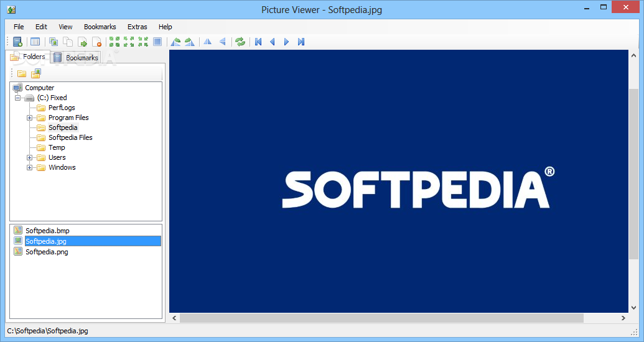
Task: Select the Windows folder label
Action: coord(62,167)
